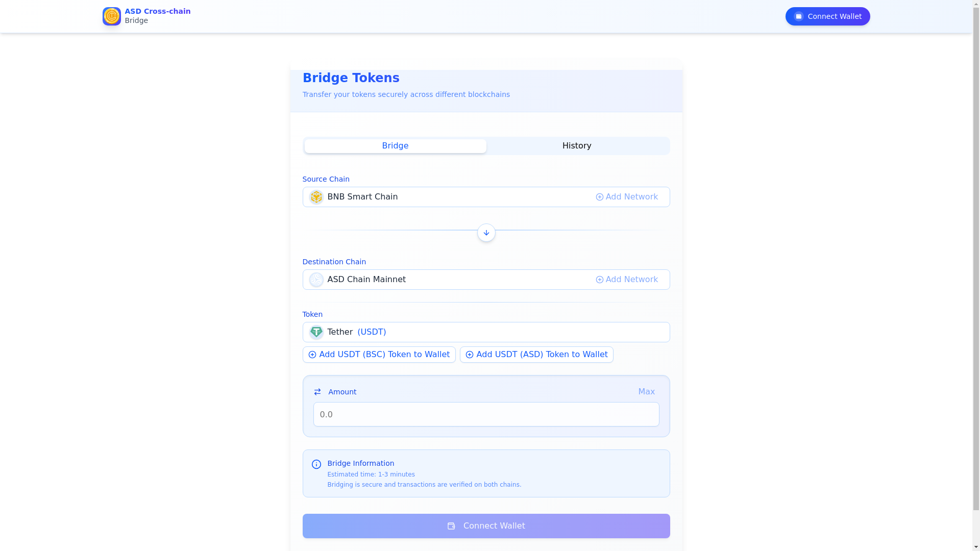Screen dimensions: 980x551
Task: Connect Wallet from the top header
Action: pos(828,16)
